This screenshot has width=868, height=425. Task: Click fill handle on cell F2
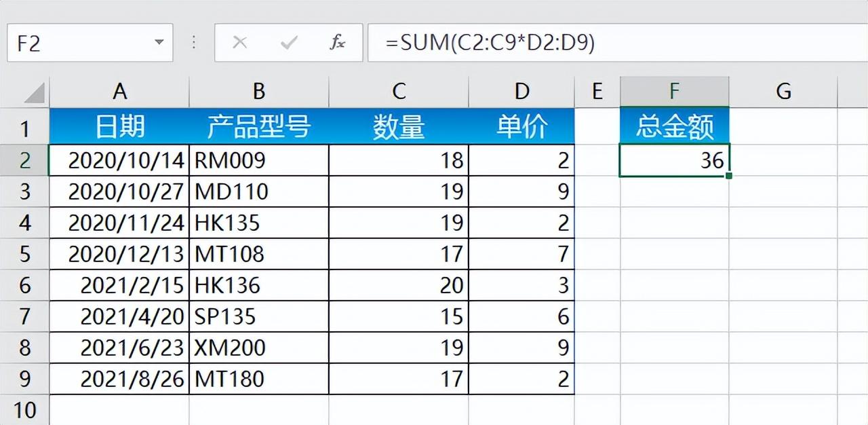point(728,176)
